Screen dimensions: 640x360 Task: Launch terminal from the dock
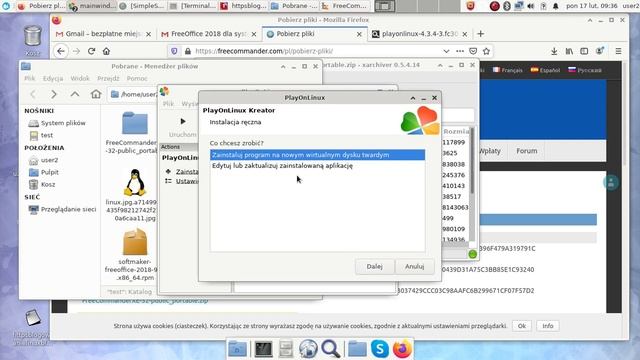coord(263,349)
